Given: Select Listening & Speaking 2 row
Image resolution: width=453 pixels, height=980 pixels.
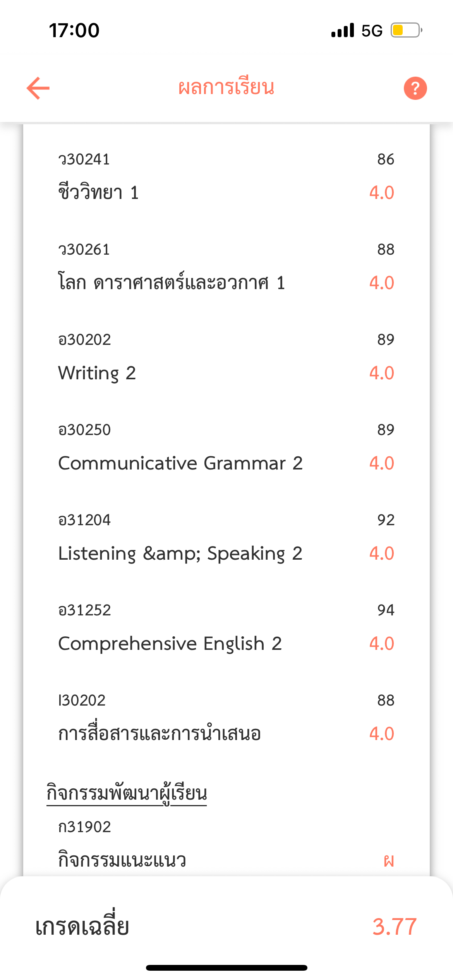Looking at the screenshot, I should [x=226, y=537].
